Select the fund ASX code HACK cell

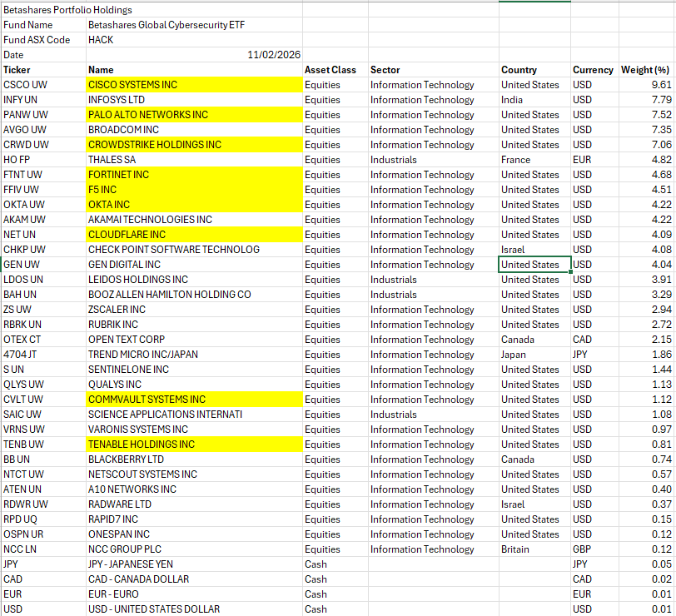point(193,40)
